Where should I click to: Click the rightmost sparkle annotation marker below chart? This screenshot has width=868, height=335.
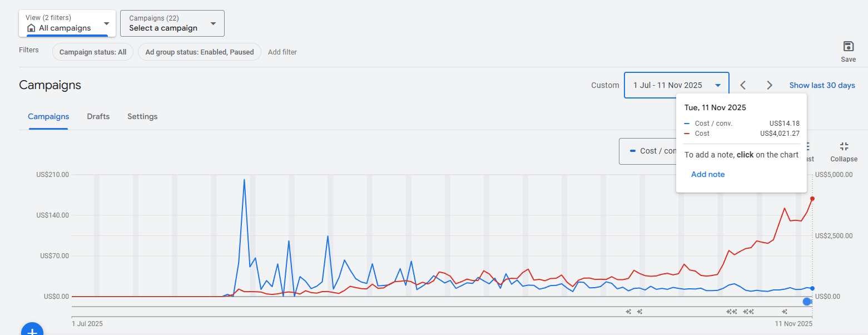tap(785, 312)
